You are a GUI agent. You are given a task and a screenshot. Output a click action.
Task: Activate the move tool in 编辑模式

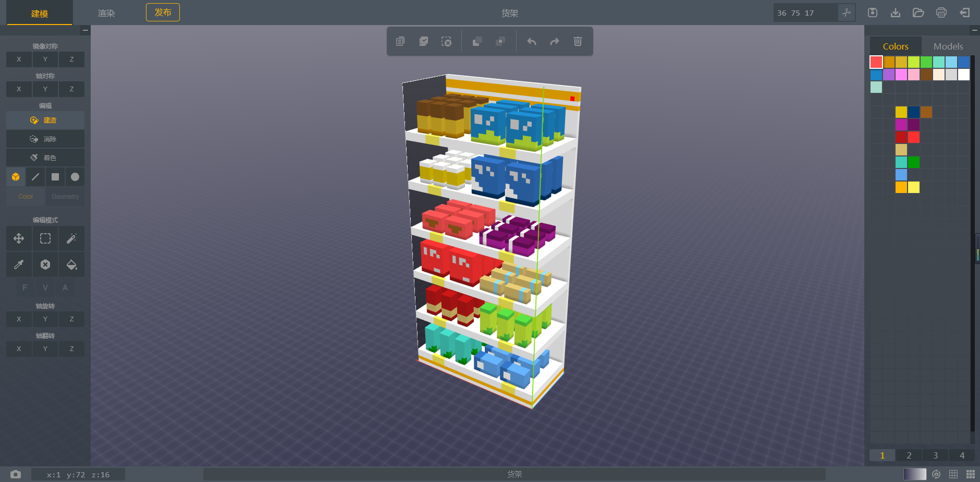click(19, 238)
